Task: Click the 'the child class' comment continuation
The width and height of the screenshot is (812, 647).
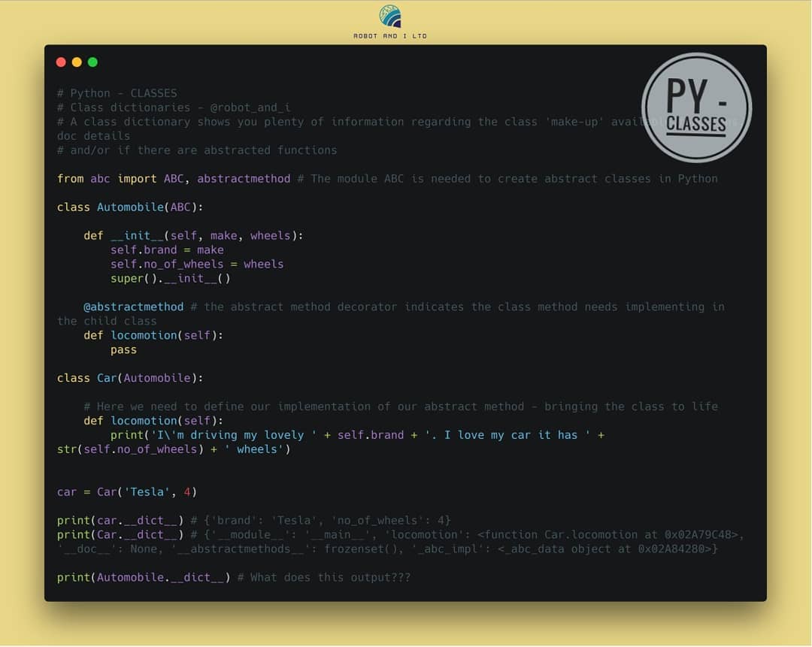Action: [107, 321]
